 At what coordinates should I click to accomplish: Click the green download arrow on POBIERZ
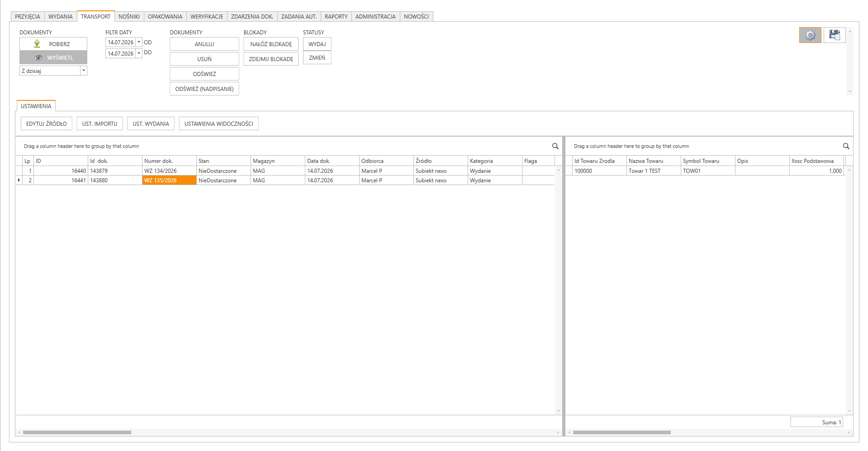point(37,44)
